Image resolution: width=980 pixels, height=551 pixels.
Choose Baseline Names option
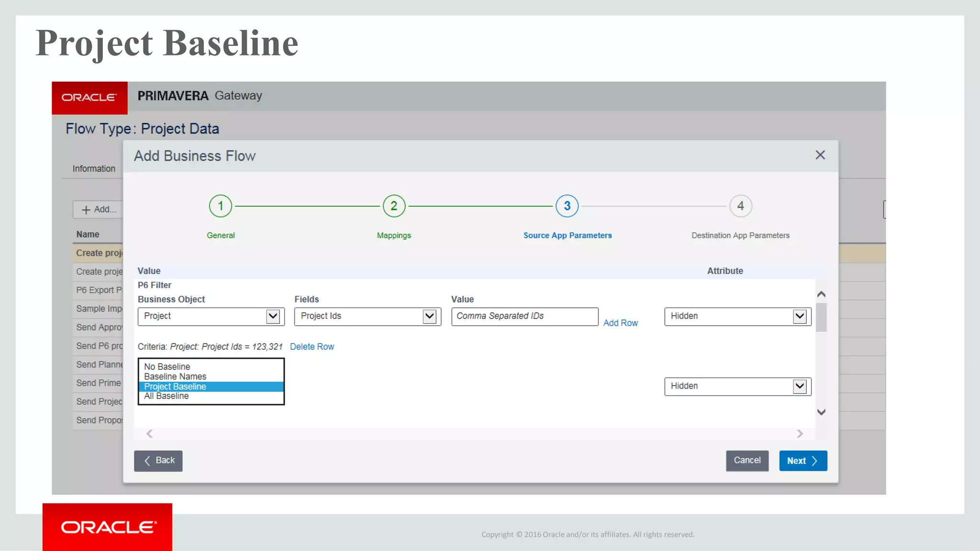175,376
